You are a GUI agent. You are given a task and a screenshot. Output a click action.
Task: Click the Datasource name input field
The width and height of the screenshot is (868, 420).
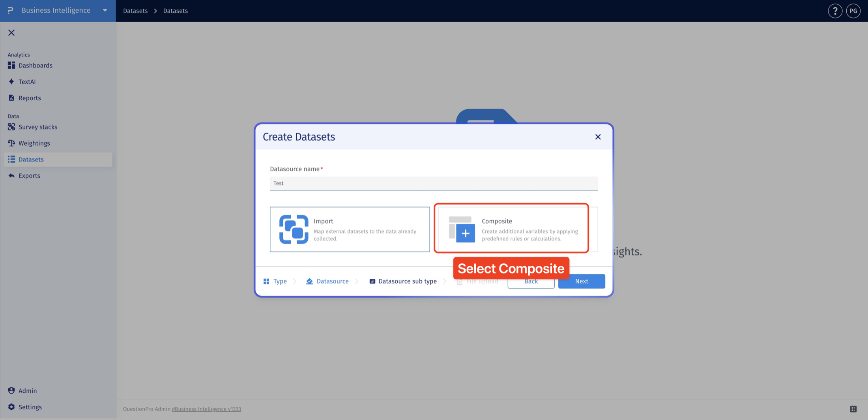434,183
